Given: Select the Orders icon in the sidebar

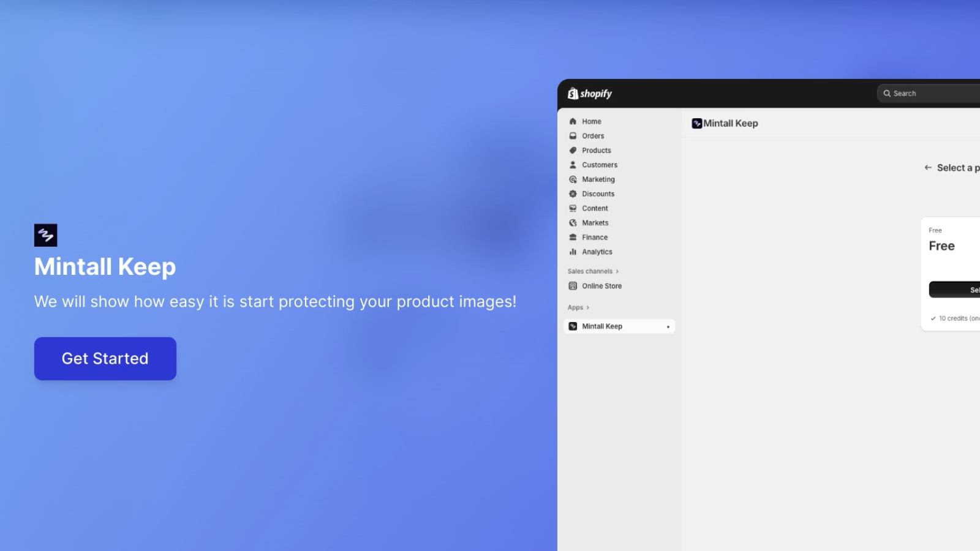Looking at the screenshot, I should click(x=573, y=135).
